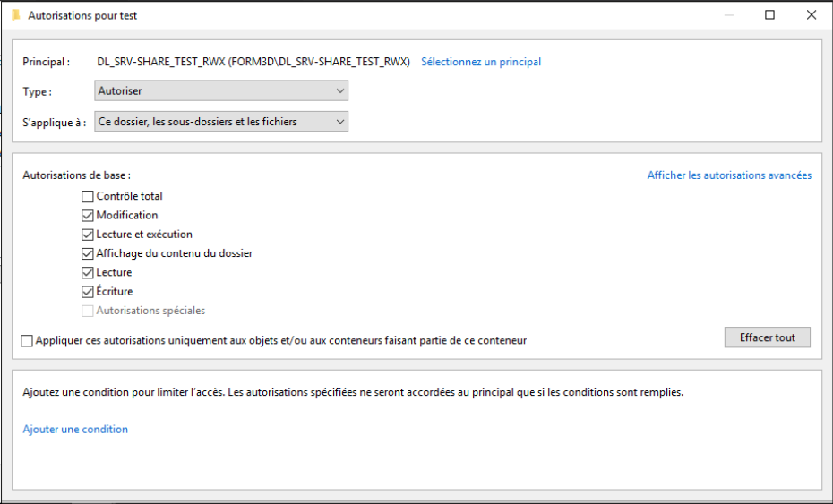The height and width of the screenshot is (504, 833).
Task: Check Appliquer ces autorisations uniquement aux objets
Action: click(27, 341)
